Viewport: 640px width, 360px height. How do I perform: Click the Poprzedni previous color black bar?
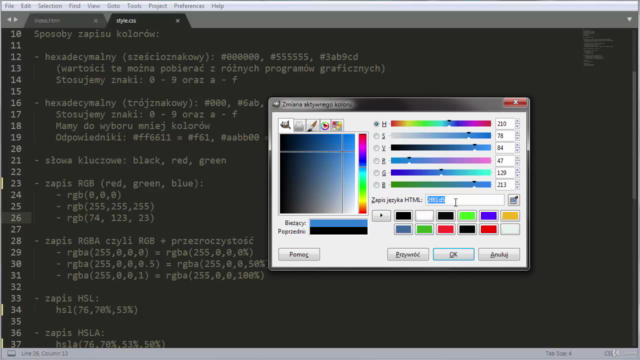coord(338,231)
